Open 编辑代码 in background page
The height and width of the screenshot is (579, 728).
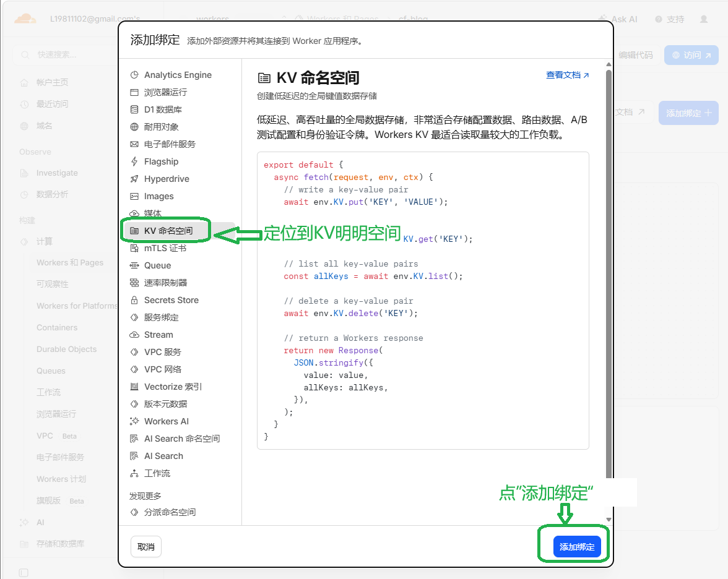click(636, 54)
